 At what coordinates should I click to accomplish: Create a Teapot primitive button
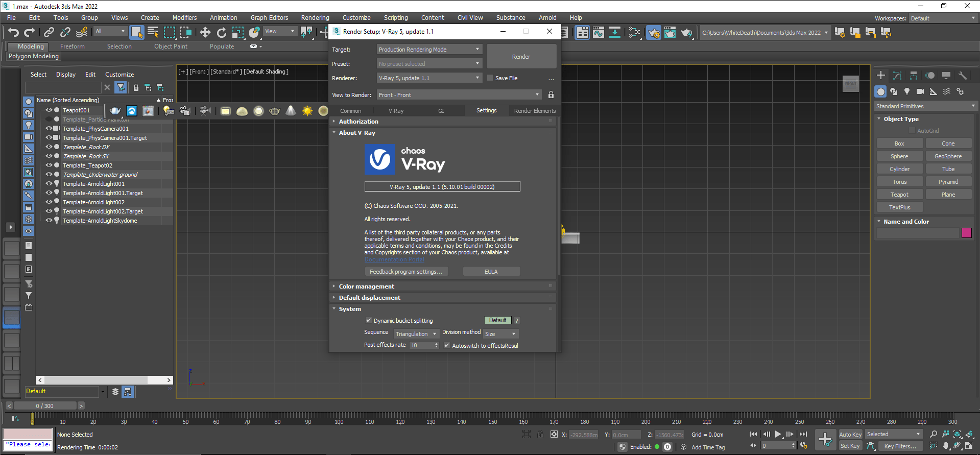(899, 195)
